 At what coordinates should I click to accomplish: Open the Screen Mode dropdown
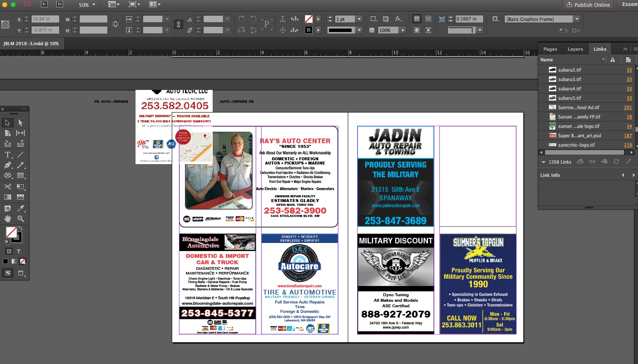click(x=135, y=4)
